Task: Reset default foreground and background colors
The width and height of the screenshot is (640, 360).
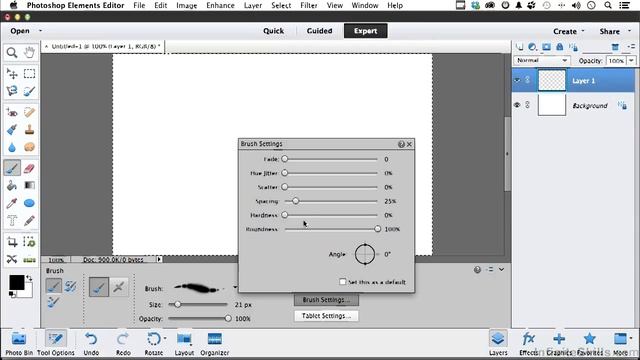Action: (12, 294)
